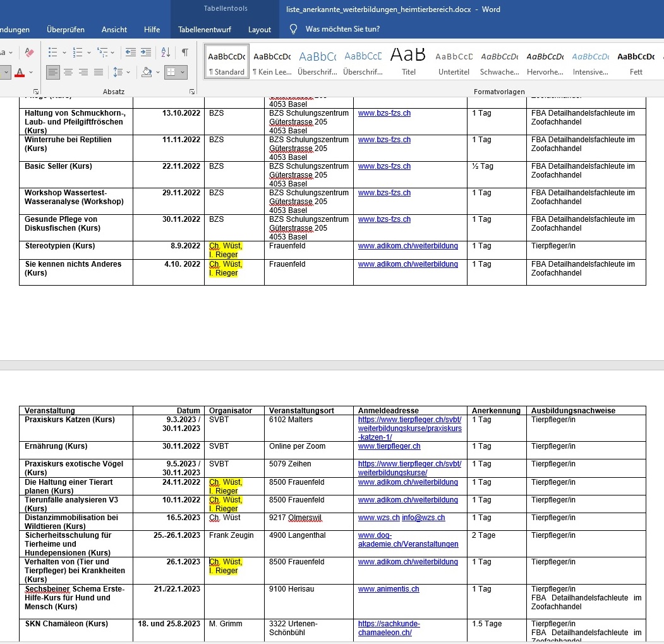Open the bzs-fzs.ch link in the Basic Seller row
The image size is (664, 644).
click(x=384, y=166)
